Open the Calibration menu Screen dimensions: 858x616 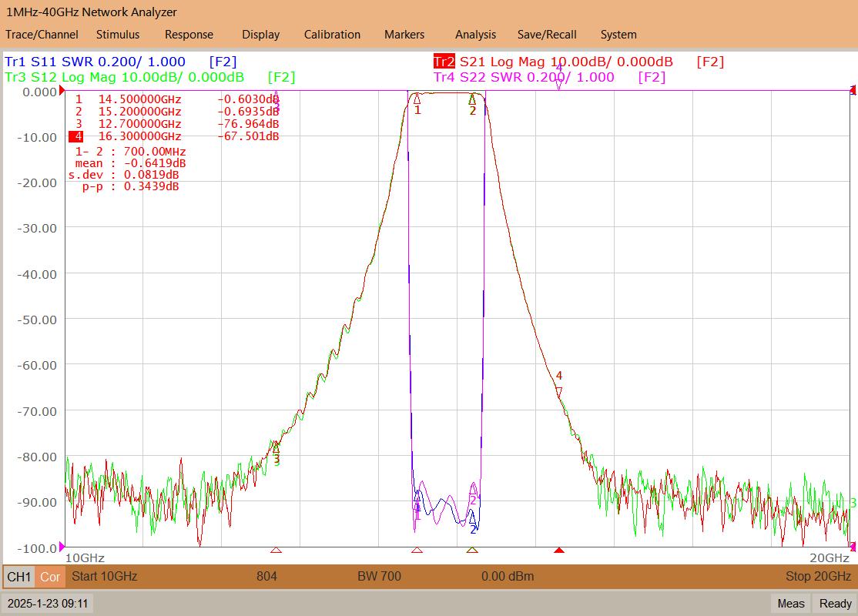(x=332, y=35)
